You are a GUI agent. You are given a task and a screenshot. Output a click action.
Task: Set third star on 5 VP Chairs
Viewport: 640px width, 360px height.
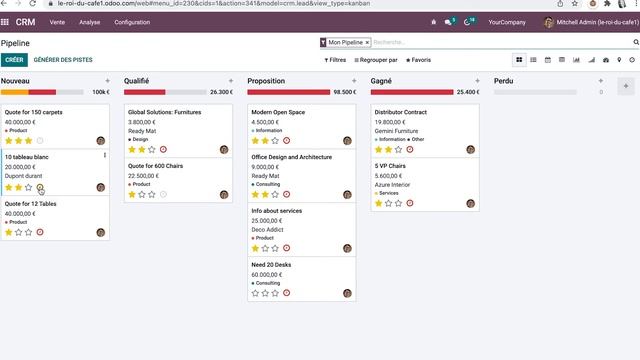pos(398,203)
